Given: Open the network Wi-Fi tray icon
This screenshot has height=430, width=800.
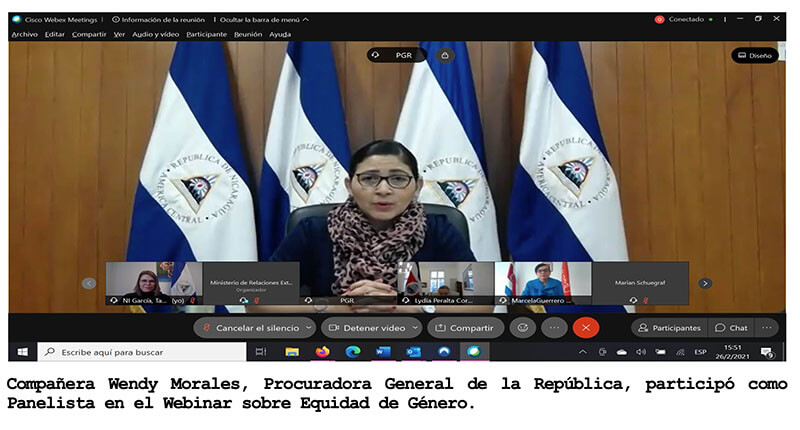Looking at the screenshot, I should 680,352.
